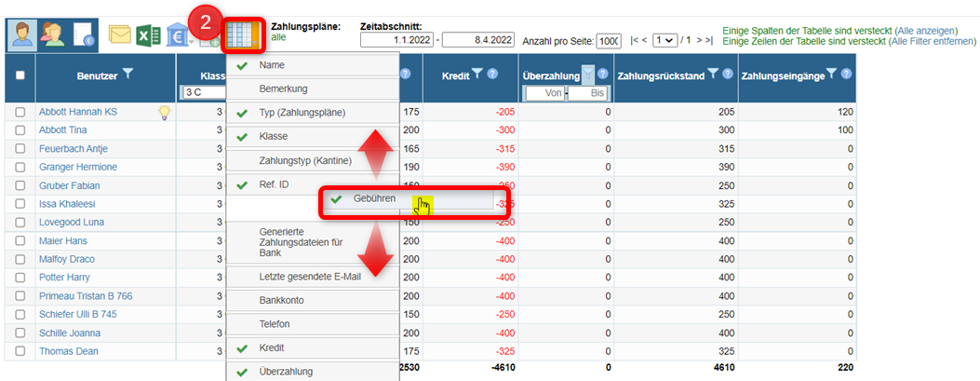Click Klasse filter field showing 3 C

(204, 92)
